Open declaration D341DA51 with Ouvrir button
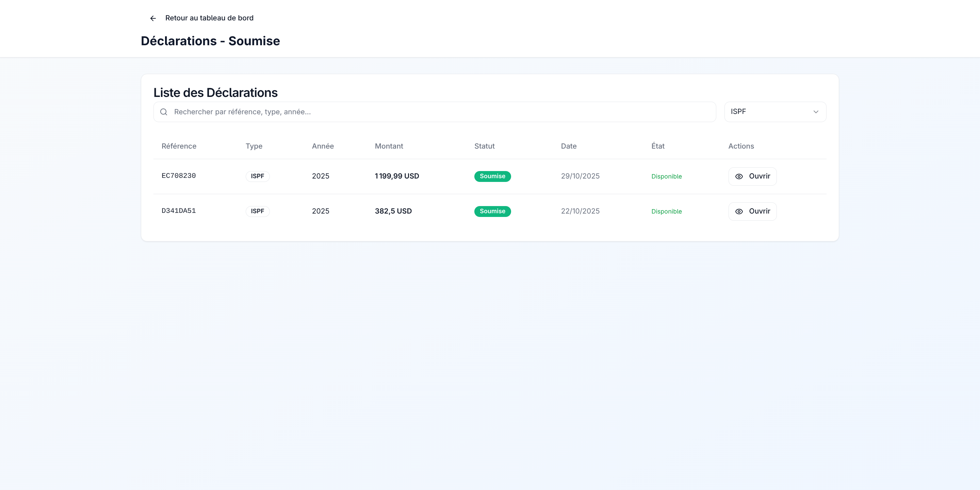 pos(752,212)
